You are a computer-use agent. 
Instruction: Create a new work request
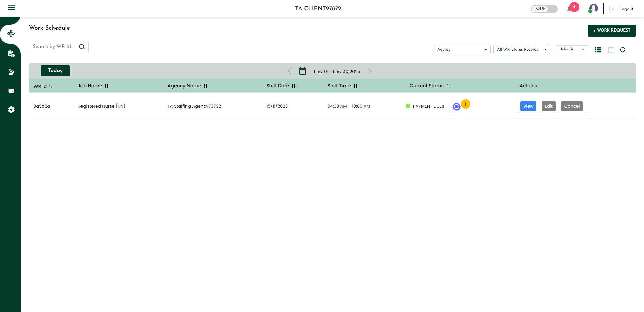tap(611, 30)
